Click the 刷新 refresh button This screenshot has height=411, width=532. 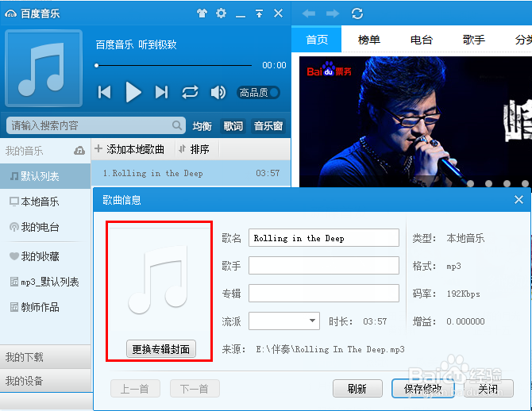click(x=357, y=389)
